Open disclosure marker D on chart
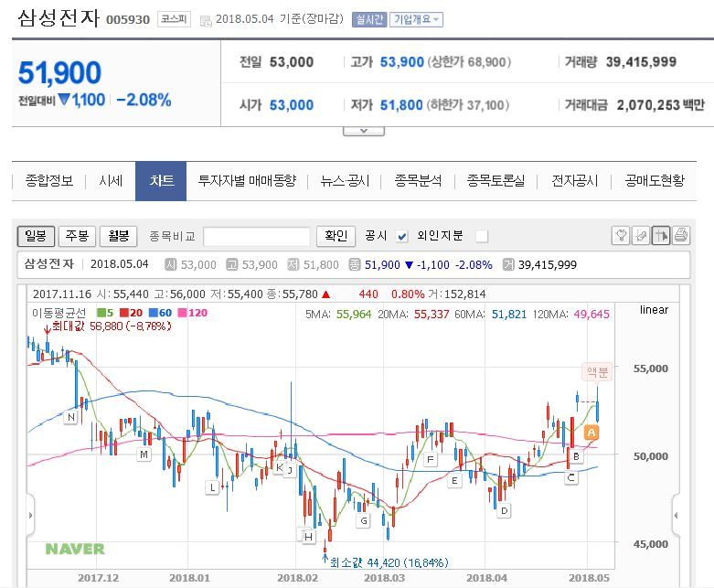 click(x=504, y=510)
